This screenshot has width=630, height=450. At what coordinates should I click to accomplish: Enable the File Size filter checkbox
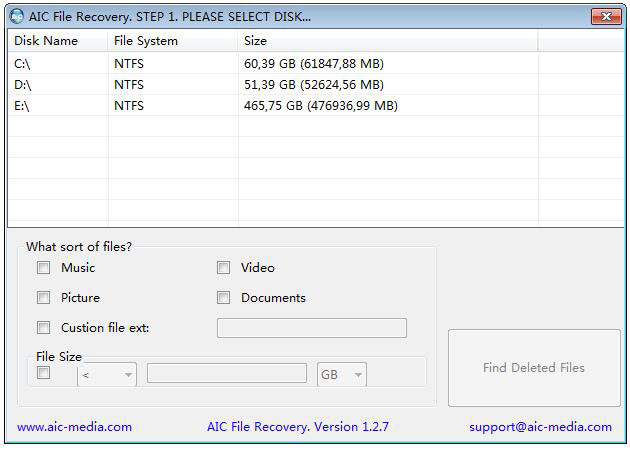coord(43,372)
